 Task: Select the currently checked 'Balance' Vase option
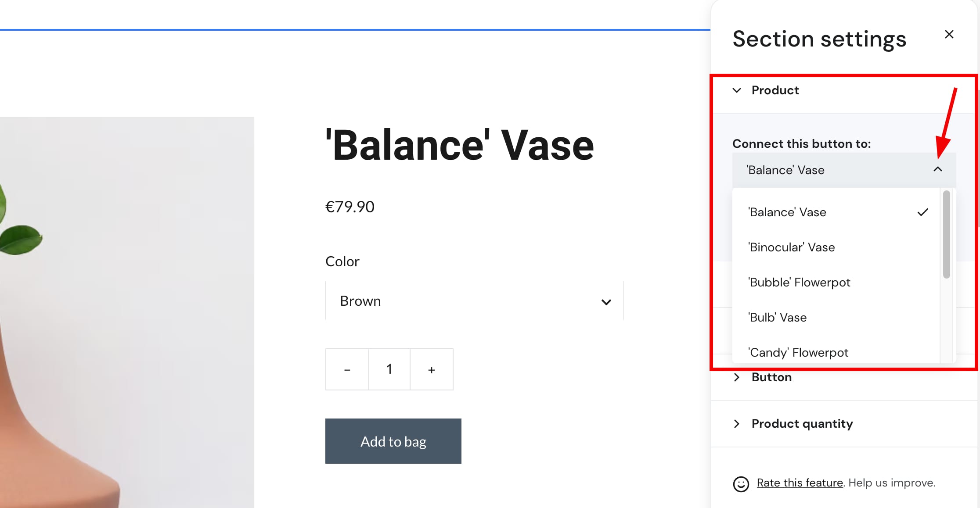[787, 212]
